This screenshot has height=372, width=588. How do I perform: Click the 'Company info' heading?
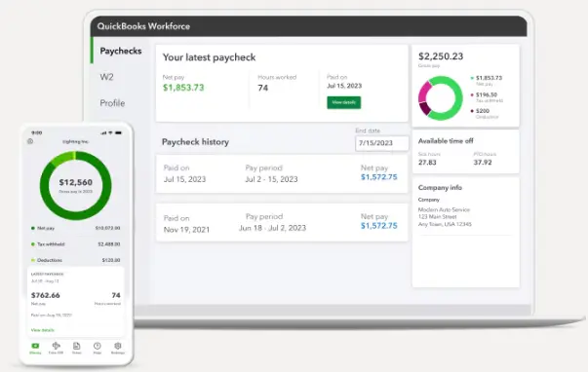tap(440, 187)
